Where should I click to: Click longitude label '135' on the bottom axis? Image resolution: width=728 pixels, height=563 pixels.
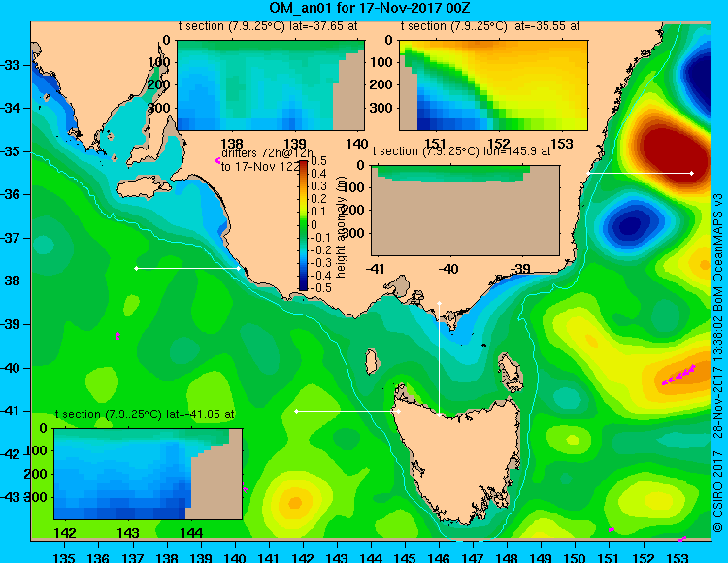pos(64,557)
